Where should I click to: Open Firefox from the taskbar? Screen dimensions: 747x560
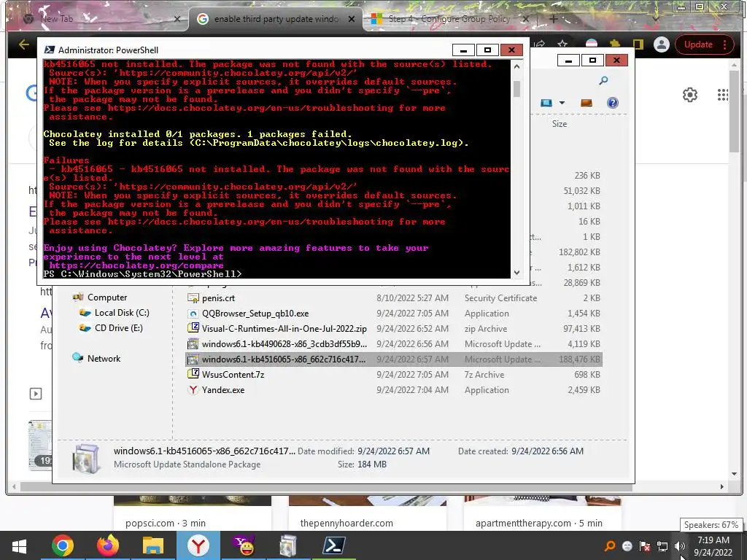click(108, 545)
